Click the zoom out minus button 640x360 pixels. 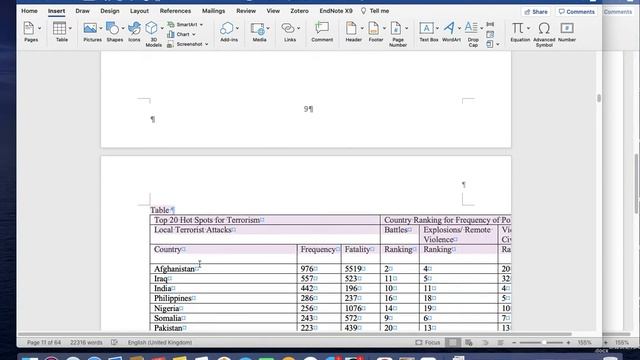(x=514, y=342)
